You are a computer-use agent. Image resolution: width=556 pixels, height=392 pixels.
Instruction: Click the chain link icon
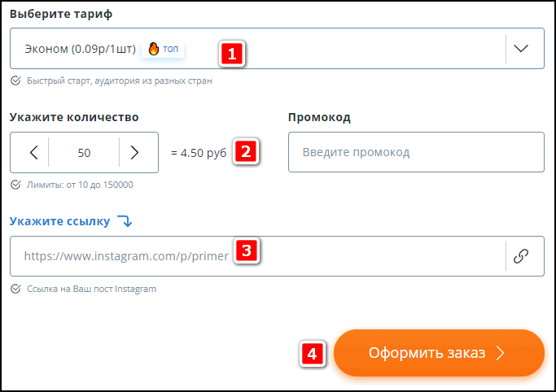point(521,256)
